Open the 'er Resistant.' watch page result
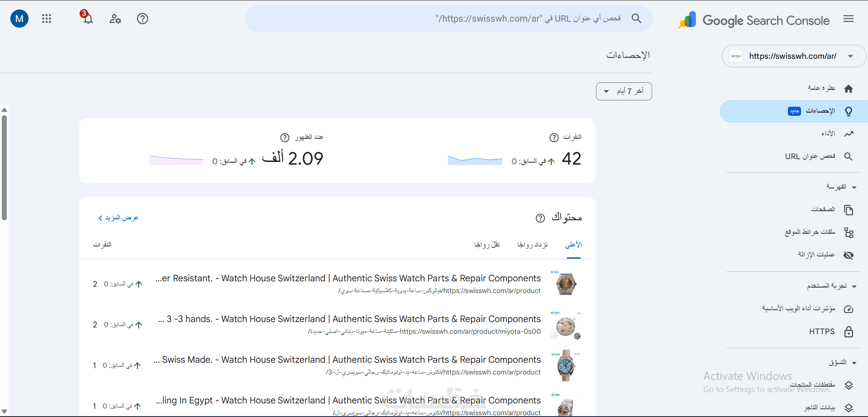Screen dimensions: 868x417 [348, 278]
